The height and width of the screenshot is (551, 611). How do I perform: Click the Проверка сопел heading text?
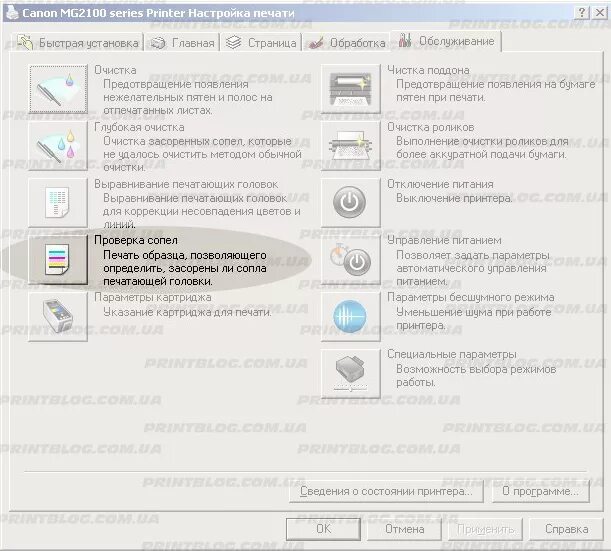(x=136, y=240)
